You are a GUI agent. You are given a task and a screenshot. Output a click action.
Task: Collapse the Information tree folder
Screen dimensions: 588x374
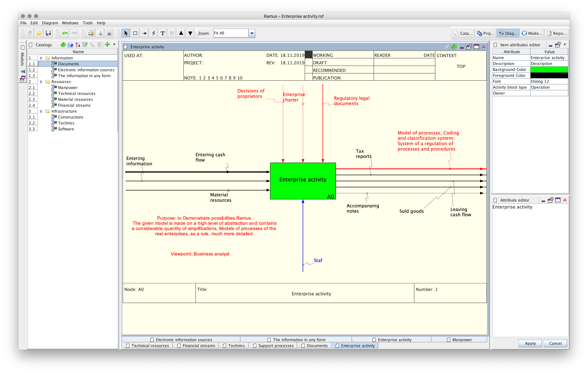41,58
